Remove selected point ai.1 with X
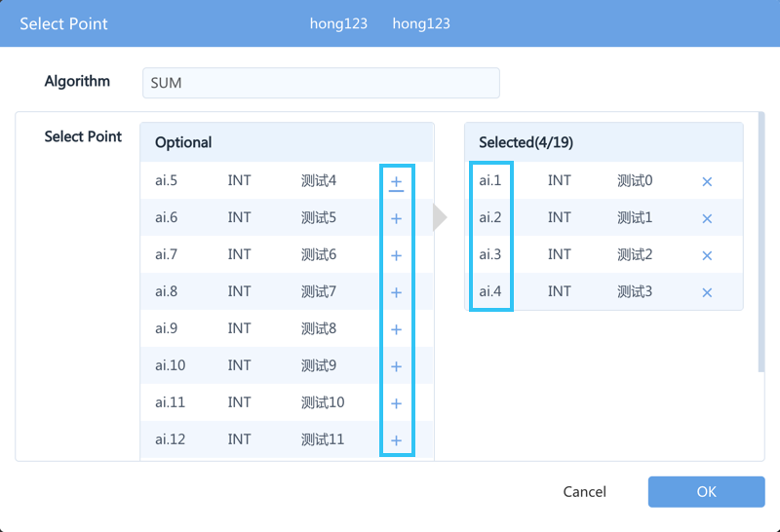The width and height of the screenshot is (780, 532). coord(707,181)
